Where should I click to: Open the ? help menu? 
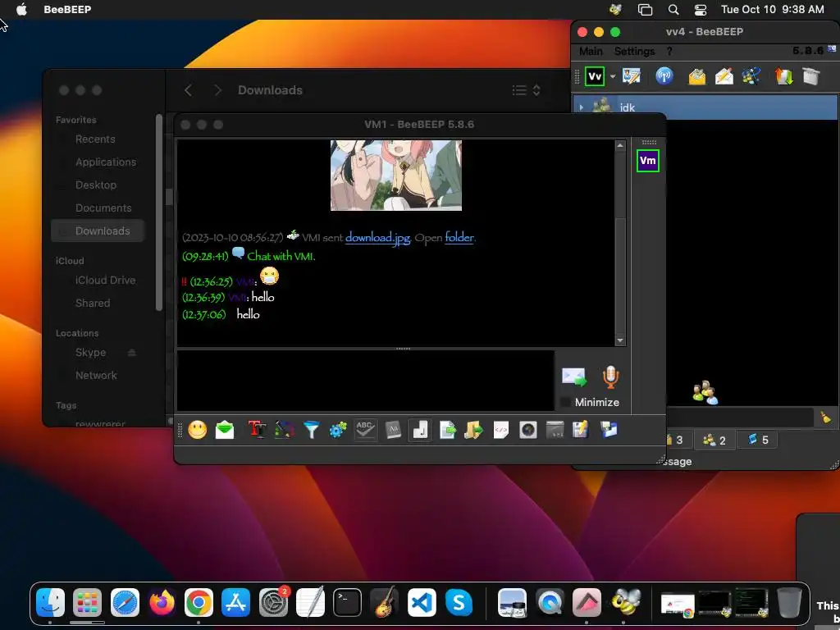coord(669,52)
